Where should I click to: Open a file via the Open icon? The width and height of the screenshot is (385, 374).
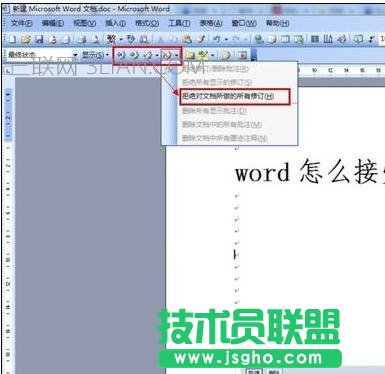pyautogui.click(x=26, y=39)
